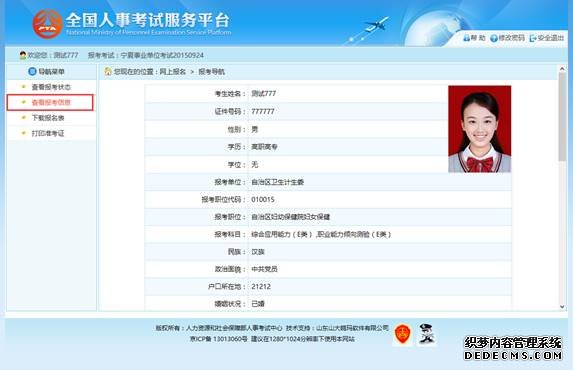
Task: Click the PTA platform logo
Action: point(48,24)
